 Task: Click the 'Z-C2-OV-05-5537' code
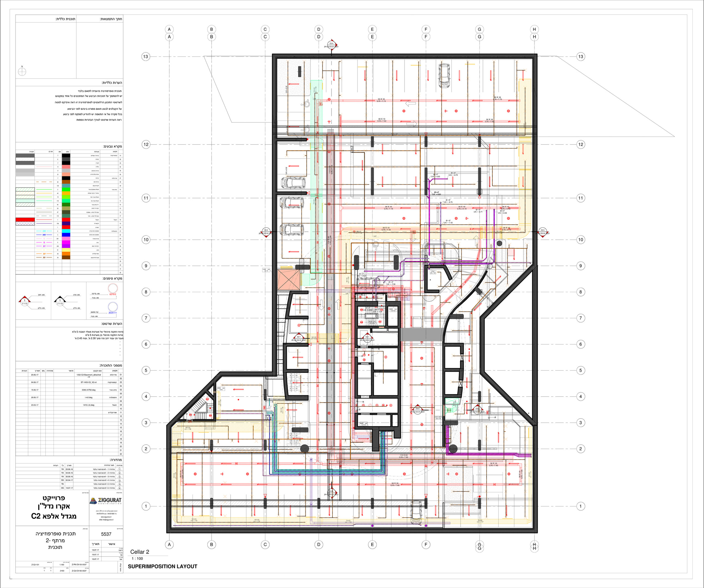tap(79, 571)
